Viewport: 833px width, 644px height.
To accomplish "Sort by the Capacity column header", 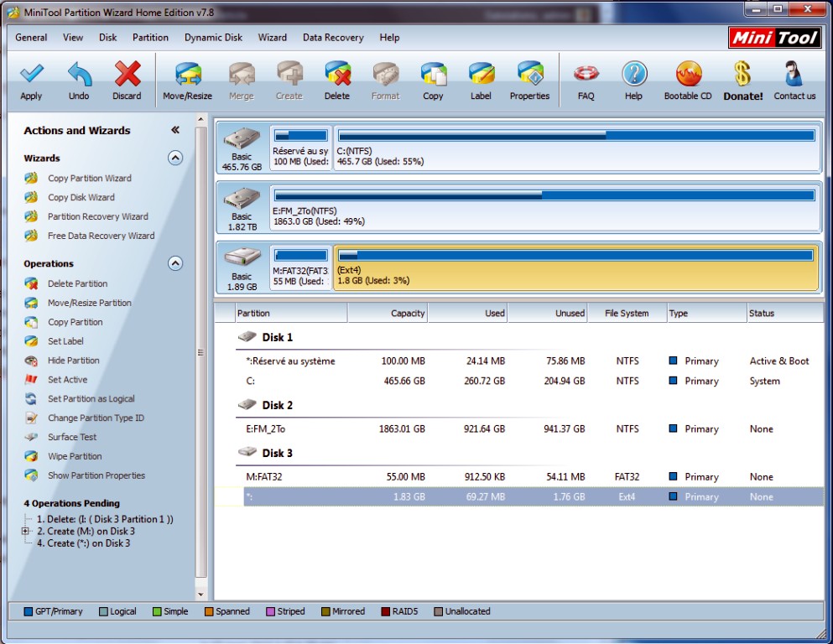I will point(388,314).
